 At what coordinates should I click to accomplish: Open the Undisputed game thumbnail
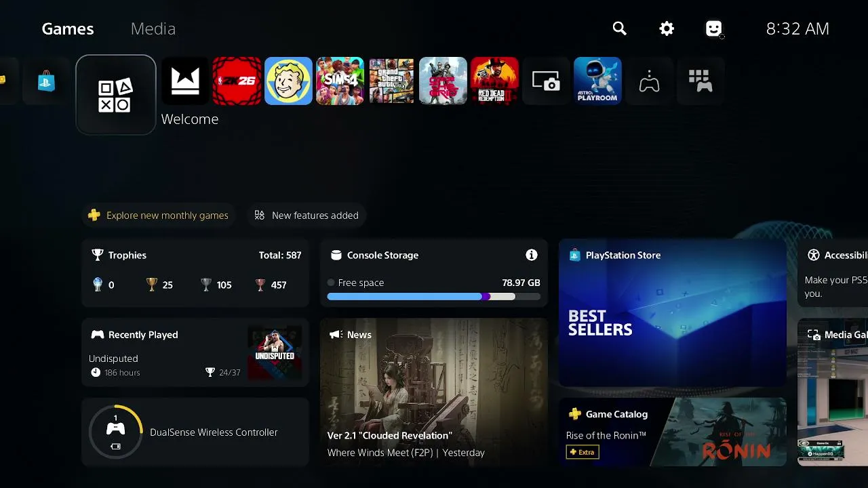coord(275,352)
